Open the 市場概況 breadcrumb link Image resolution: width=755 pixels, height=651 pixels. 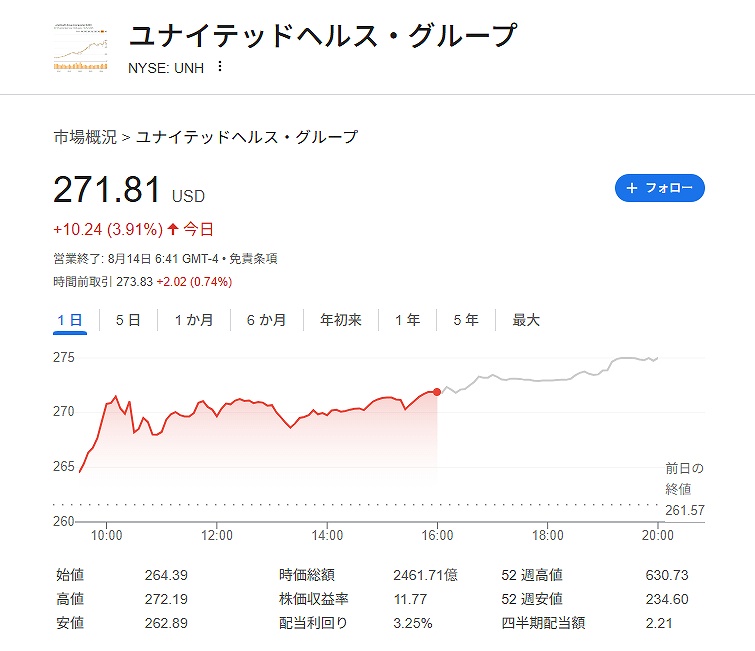85,137
